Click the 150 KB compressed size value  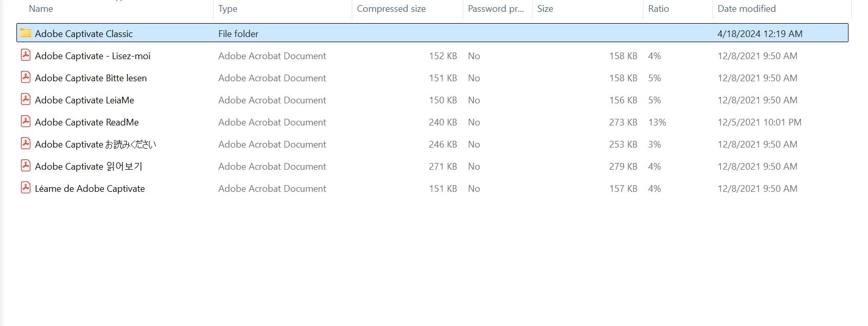coord(443,100)
